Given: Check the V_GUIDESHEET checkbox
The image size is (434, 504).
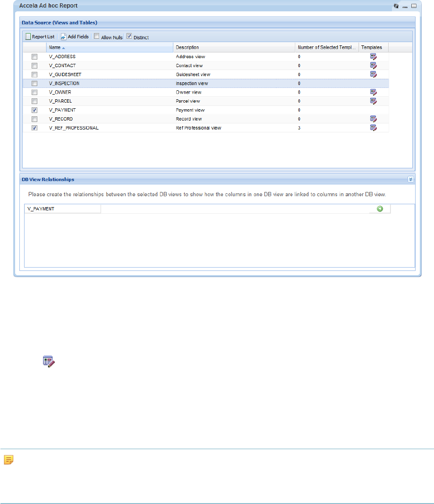Looking at the screenshot, I should (34, 75).
